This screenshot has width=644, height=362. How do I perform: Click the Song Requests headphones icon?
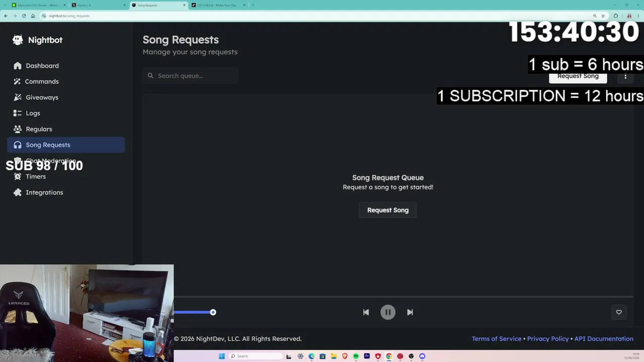[x=18, y=145]
